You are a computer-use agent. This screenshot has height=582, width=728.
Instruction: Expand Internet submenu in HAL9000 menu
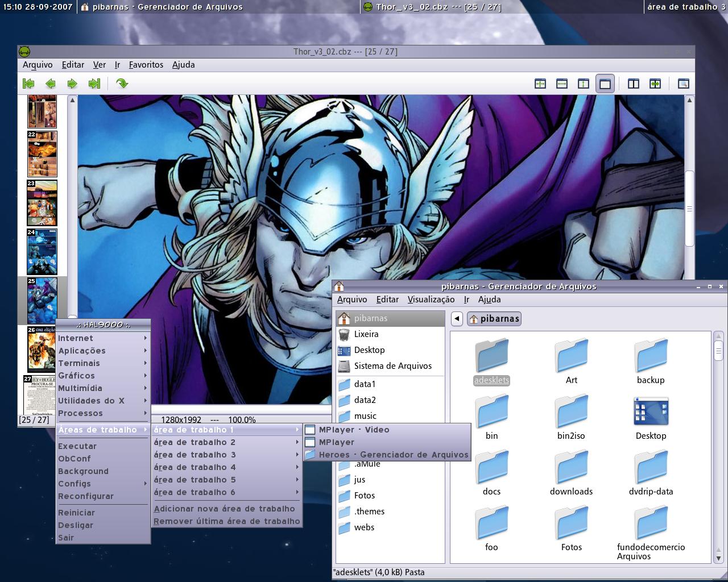[x=102, y=338]
